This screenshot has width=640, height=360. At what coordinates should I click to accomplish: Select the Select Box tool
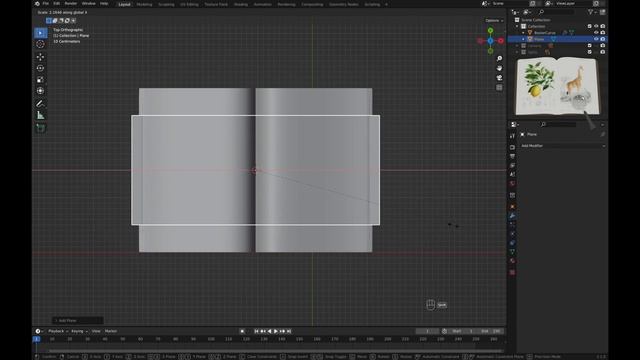pyautogui.click(x=40, y=33)
